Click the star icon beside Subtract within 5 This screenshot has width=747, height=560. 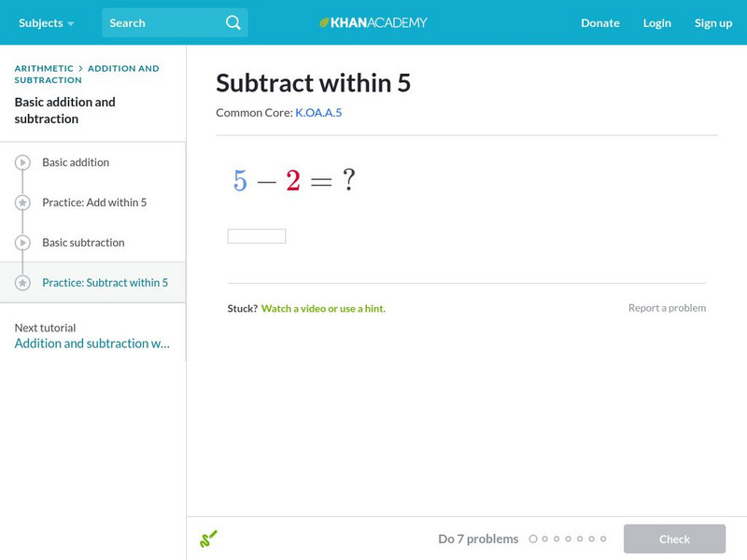[x=23, y=283]
